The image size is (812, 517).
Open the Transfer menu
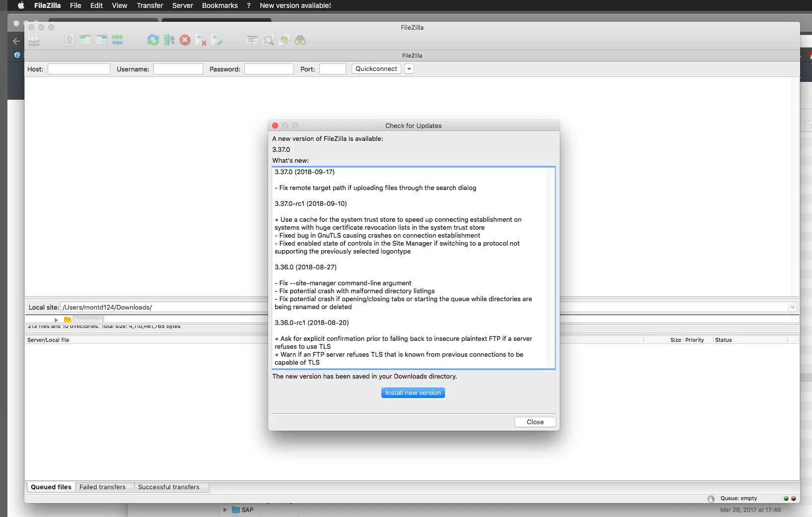point(150,5)
